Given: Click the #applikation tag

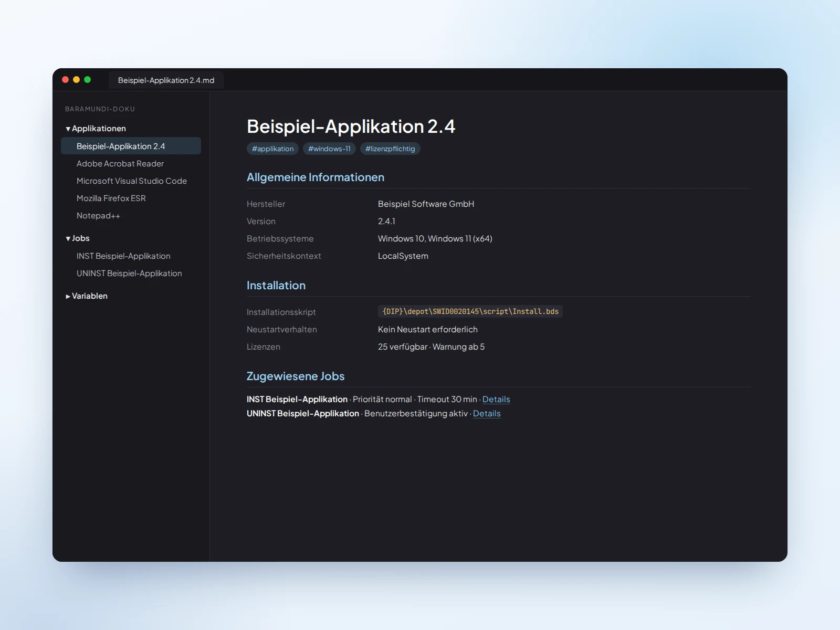Looking at the screenshot, I should [x=272, y=149].
